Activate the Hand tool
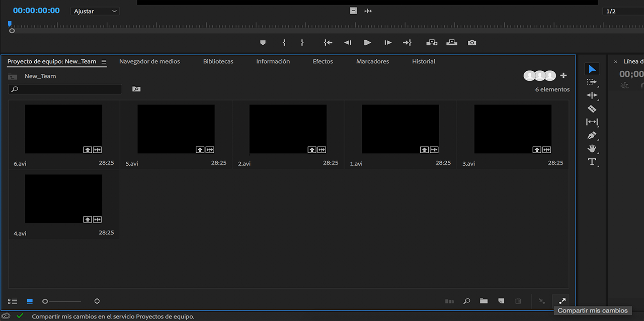Viewport: 644px width, 321px height. (x=592, y=149)
